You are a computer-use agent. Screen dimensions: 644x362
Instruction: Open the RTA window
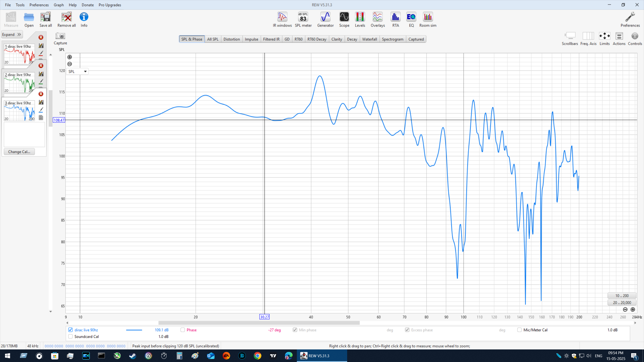tap(395, 20)
